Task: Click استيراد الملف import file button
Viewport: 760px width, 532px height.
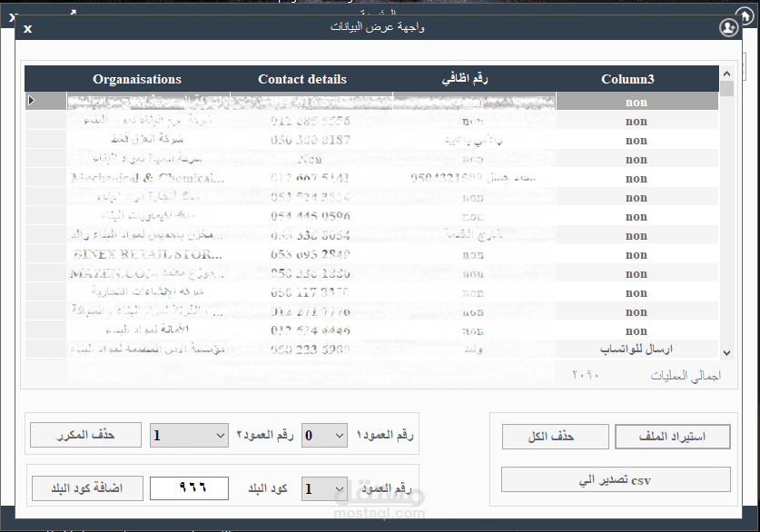Action: coord(672,437)
